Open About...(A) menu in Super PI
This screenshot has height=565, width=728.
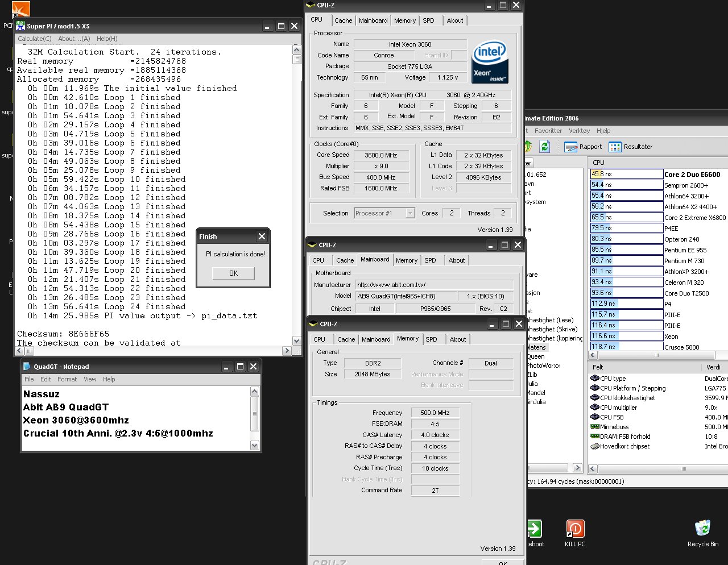point(74,39)
